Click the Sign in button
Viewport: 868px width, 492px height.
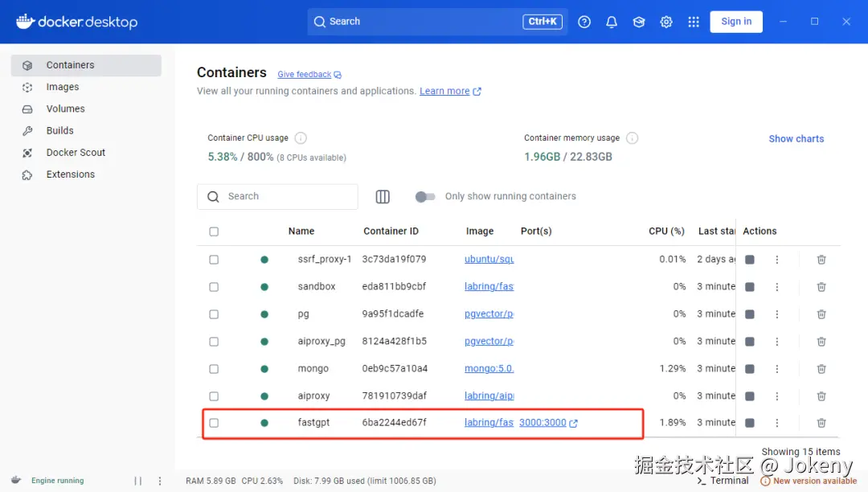pyautogui.click(x=735, y=22)
